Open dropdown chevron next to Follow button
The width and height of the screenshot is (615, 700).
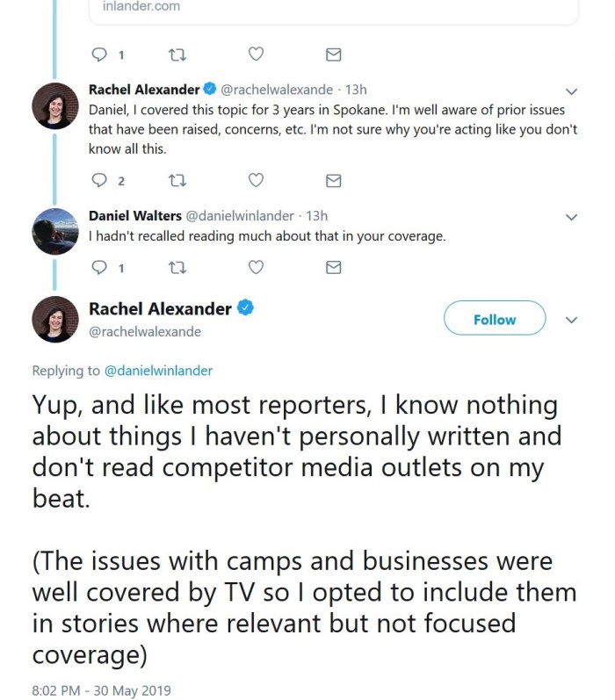(571, 320)
